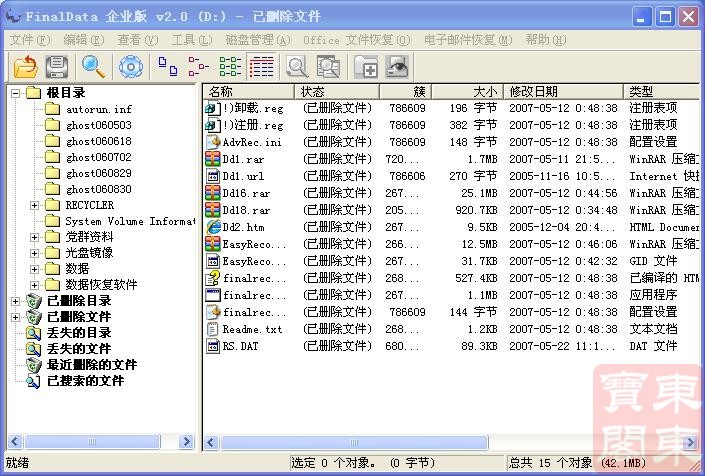This screenshot has height=476, width=705.
Task: Expand the 已删除目录 tree node
Action: point(15,301)
